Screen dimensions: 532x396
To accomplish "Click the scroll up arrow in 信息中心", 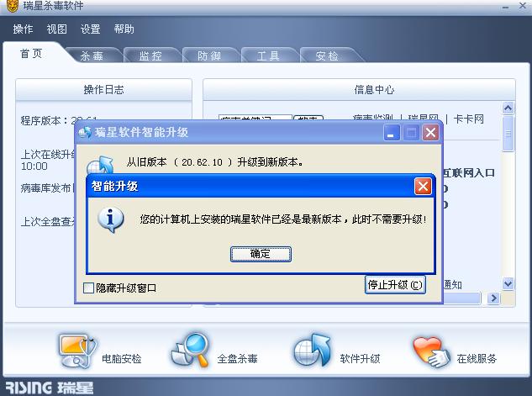I will [x=508, y=108].
